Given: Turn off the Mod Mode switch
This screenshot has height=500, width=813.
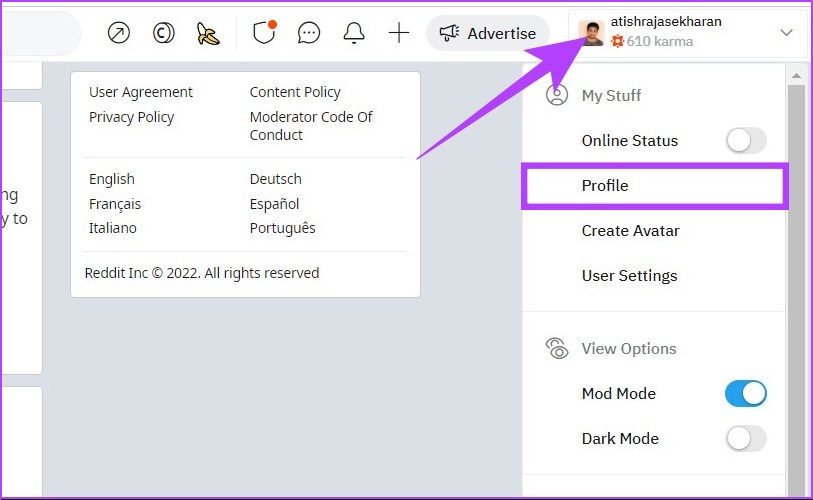Looking at the screenshot, I should (x=746, y=394).
